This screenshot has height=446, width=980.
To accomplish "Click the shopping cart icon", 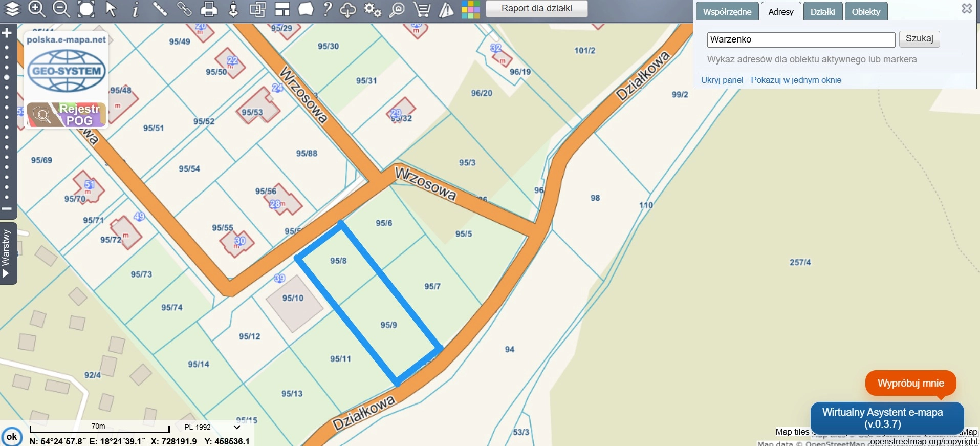I will [x=422, y=9].
